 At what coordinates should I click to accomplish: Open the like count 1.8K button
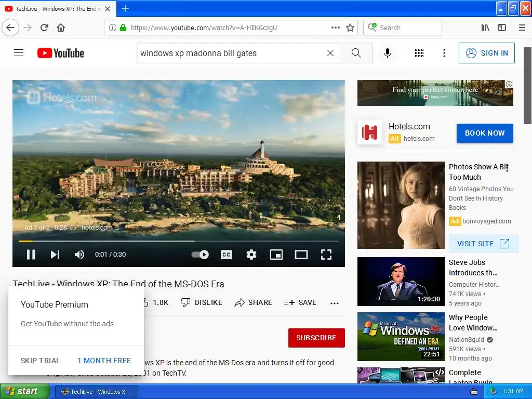pos(155,302)
